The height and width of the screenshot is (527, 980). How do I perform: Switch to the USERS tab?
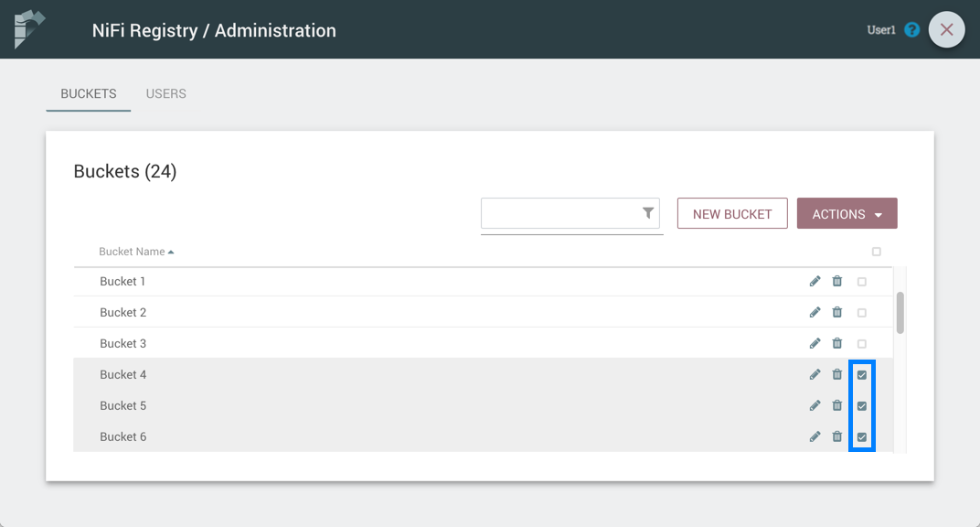(166, 93)
